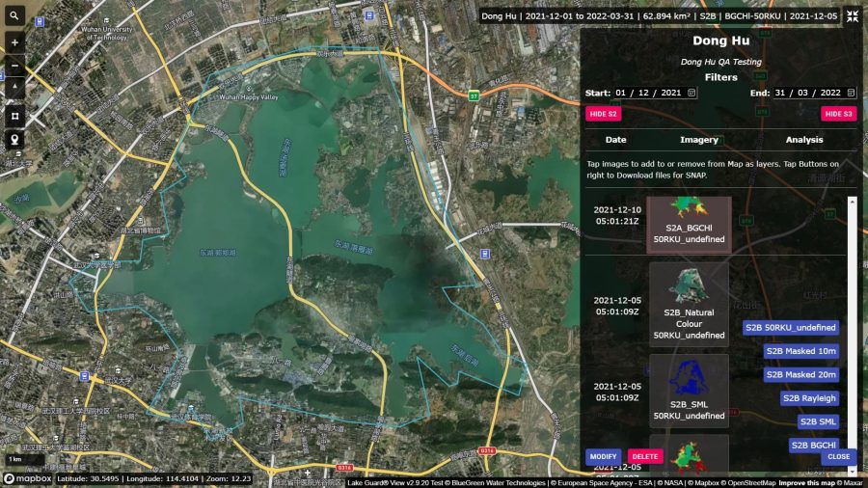Click the imagery list scrollbar track
Screen dimensions: 868x488
tap(852, 338)
